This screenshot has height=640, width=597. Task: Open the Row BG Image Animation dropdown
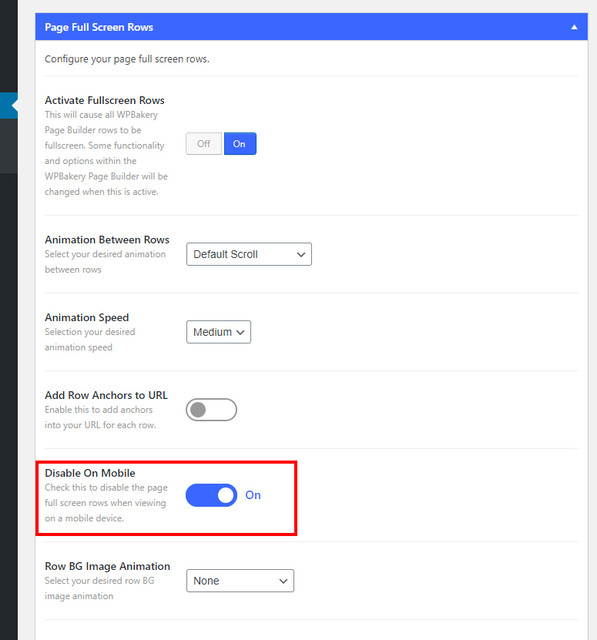click(240, 581)
